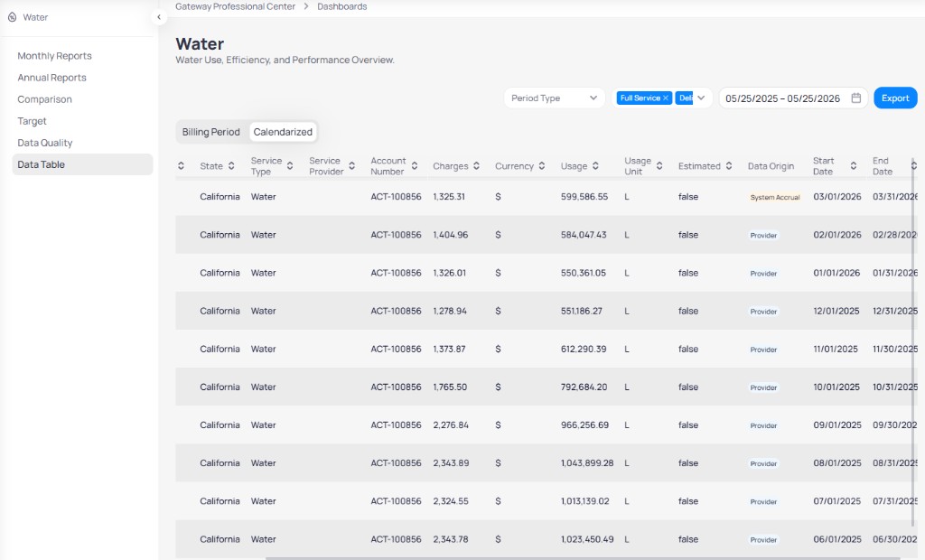The image size is (925, 560).
Task: Click usage value 612,290.39
Action: [x=584, y=349]
